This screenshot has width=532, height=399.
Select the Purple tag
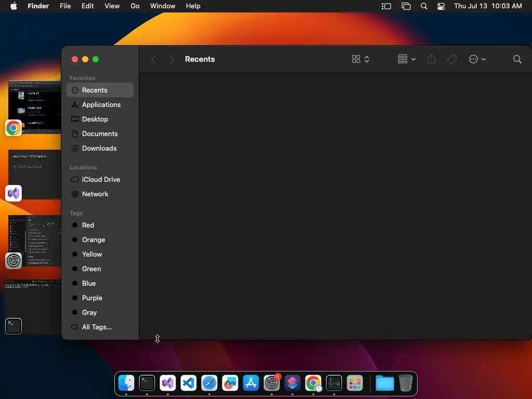point(100,298)
